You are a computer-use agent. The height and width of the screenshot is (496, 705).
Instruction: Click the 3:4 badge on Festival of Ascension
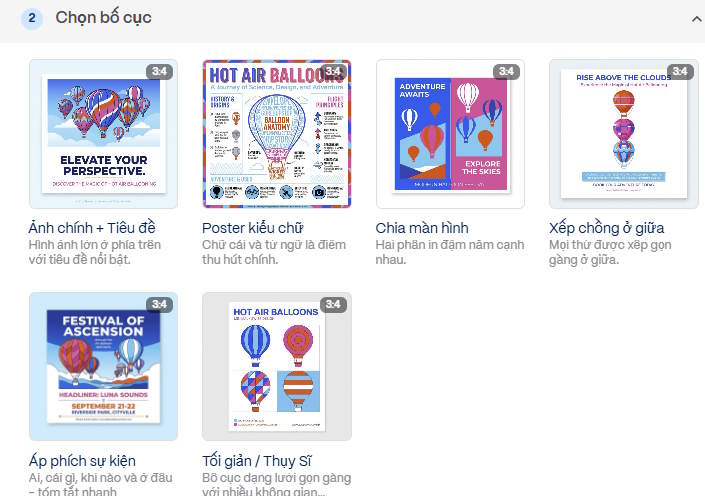159,304
